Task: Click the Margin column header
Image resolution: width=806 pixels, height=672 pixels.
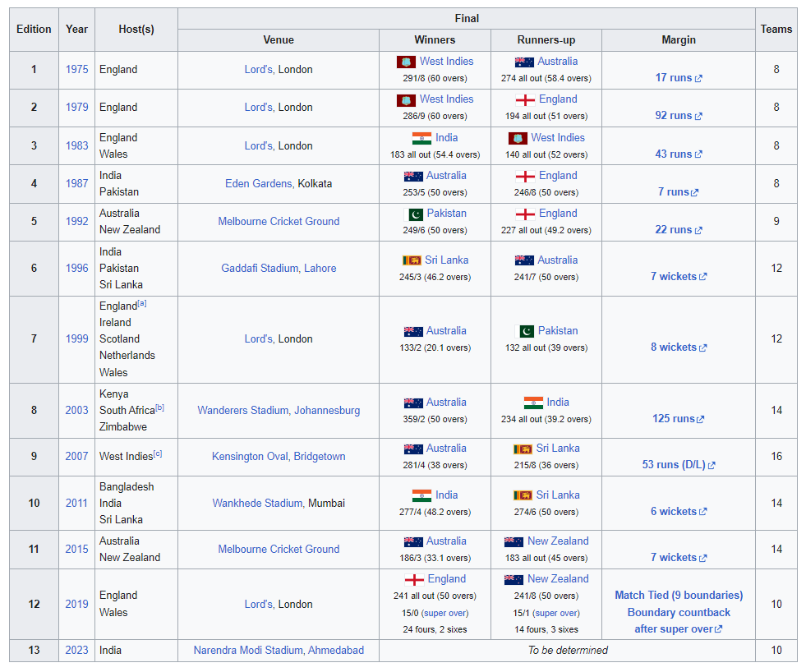Action: coord(679,40)
